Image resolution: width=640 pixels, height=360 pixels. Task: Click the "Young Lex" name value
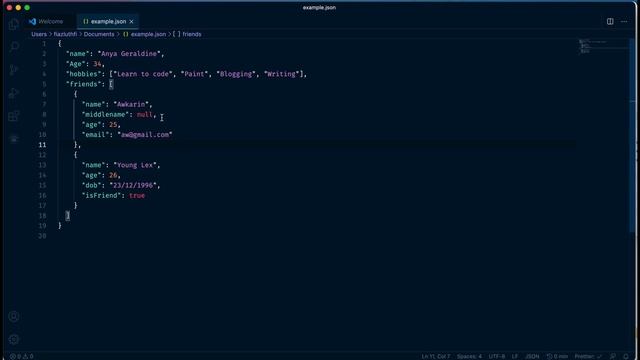tap(135, 165)
